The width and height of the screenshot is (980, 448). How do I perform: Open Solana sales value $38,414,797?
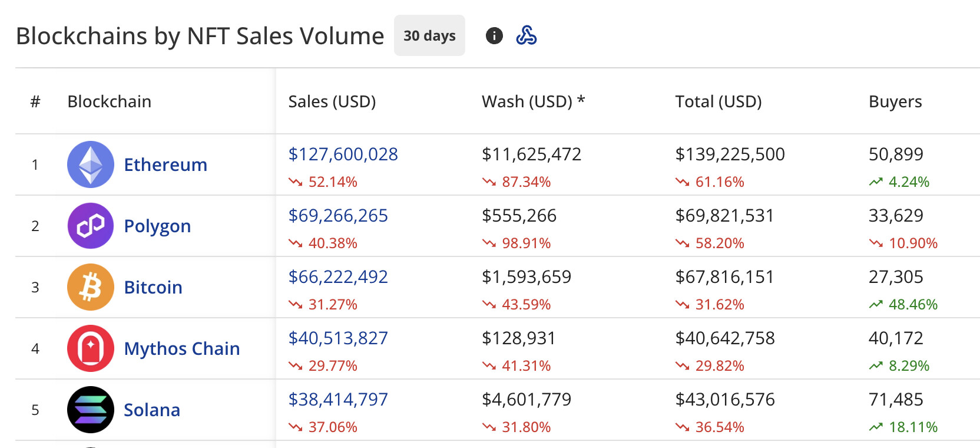pos(338,400)
